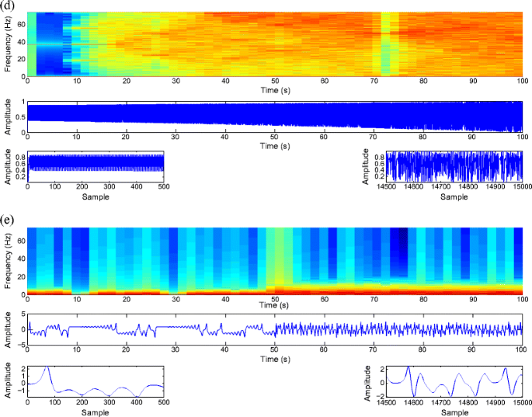
Task: Click "Time (s)" label under panel (d) amplitude plot
Action: coord(275,146)
